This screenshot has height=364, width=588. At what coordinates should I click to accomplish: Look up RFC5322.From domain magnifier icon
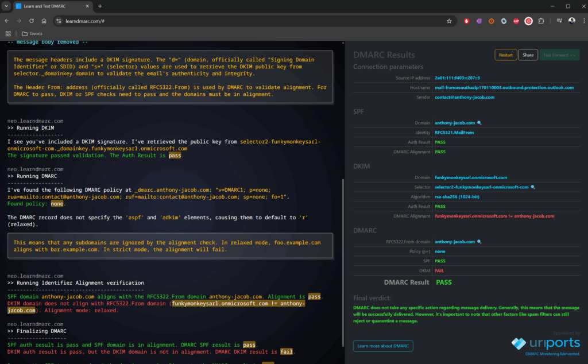pyautogui.click(x=479, y=242)
